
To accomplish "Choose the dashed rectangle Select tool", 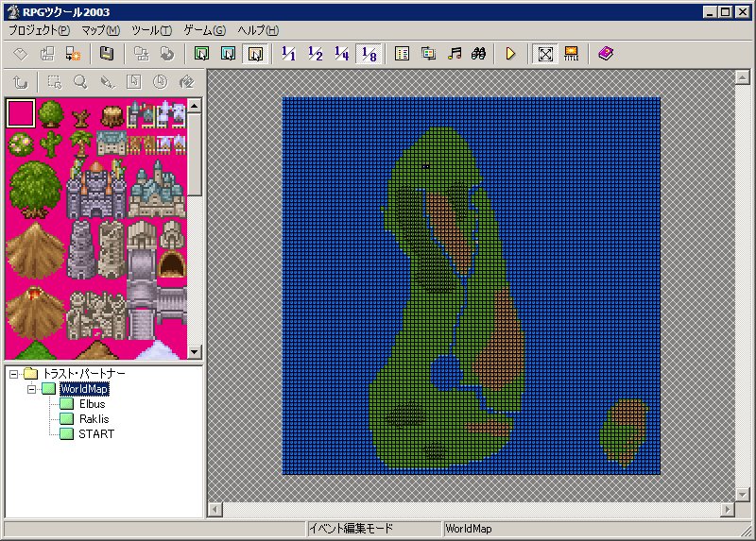I will [x=55, y=82].
